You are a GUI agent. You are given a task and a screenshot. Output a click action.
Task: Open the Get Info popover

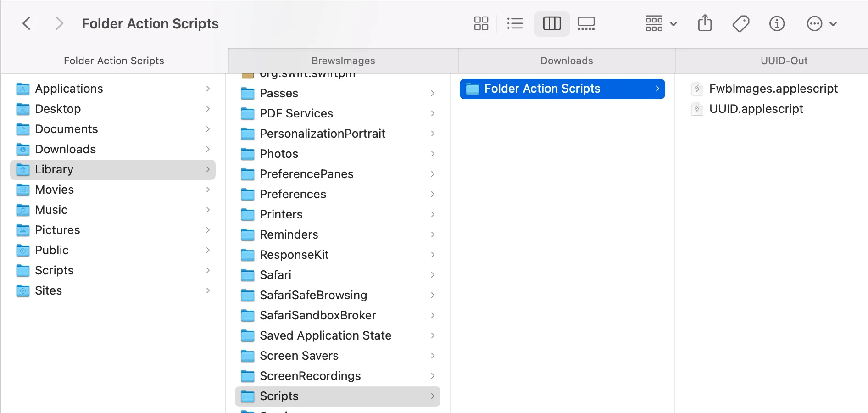(777, 23)
